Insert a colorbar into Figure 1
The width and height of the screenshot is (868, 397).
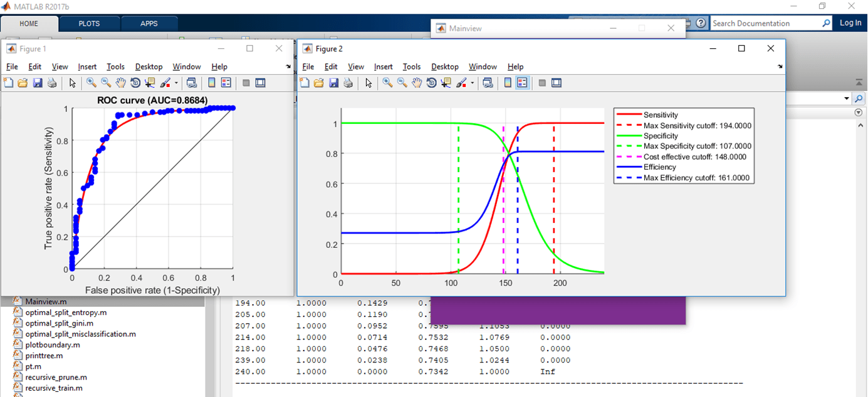point(212,82)
